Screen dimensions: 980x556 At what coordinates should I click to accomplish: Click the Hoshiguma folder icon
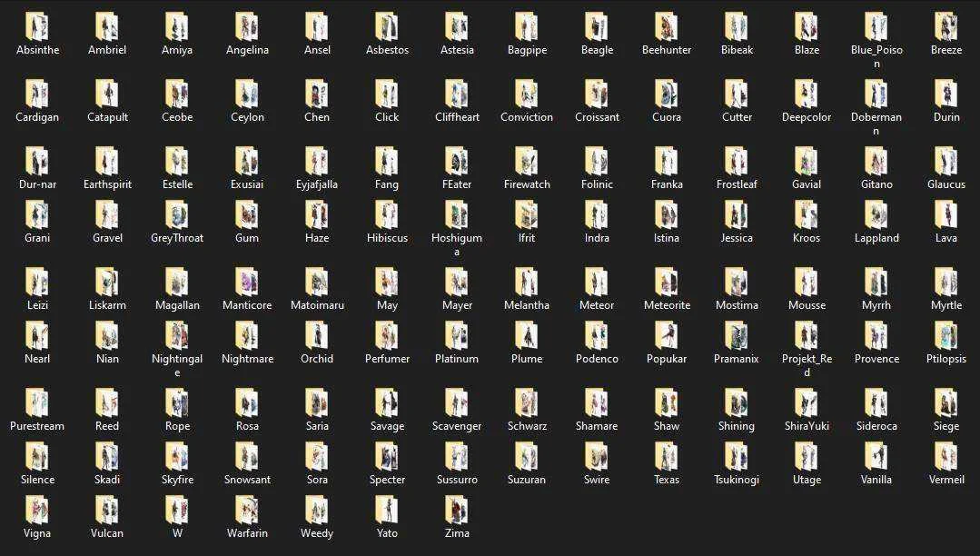coord(457,215)
